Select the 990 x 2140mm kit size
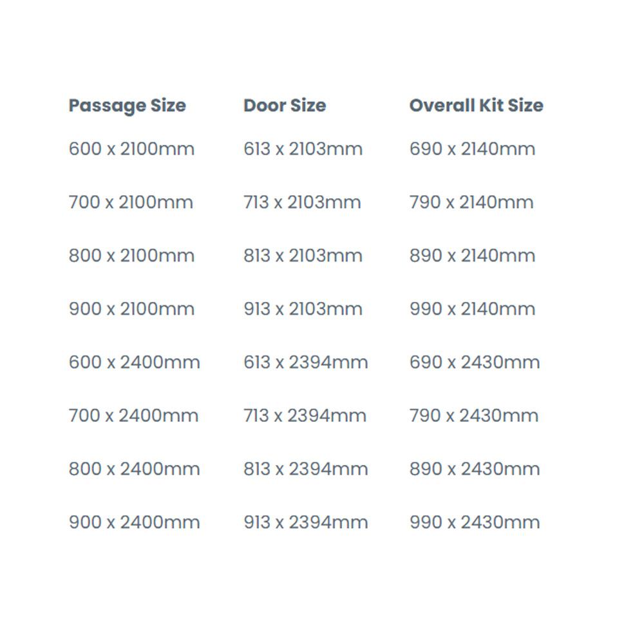Image resolution: width=644 pixels, height=644 pixels. (472, 309)
